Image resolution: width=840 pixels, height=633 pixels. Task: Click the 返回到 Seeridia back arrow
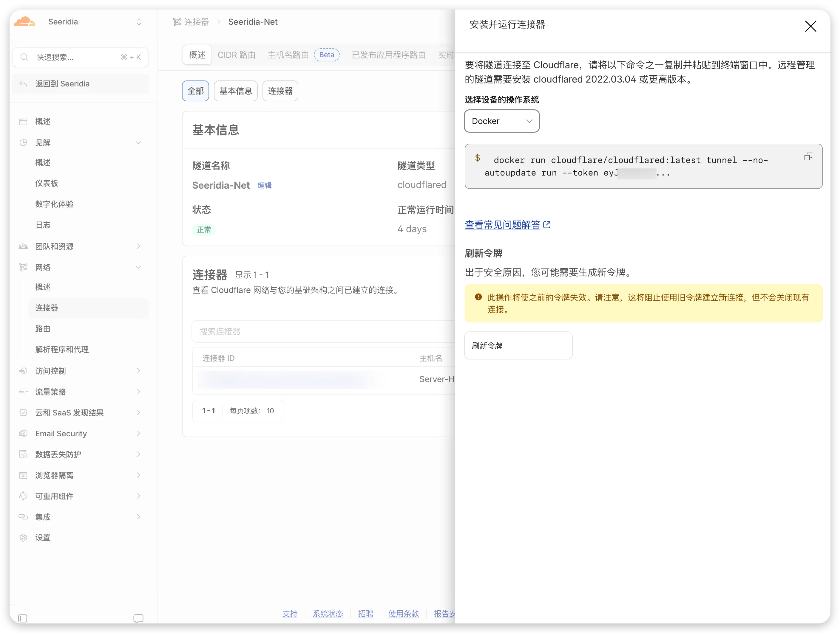pos(24,84)
